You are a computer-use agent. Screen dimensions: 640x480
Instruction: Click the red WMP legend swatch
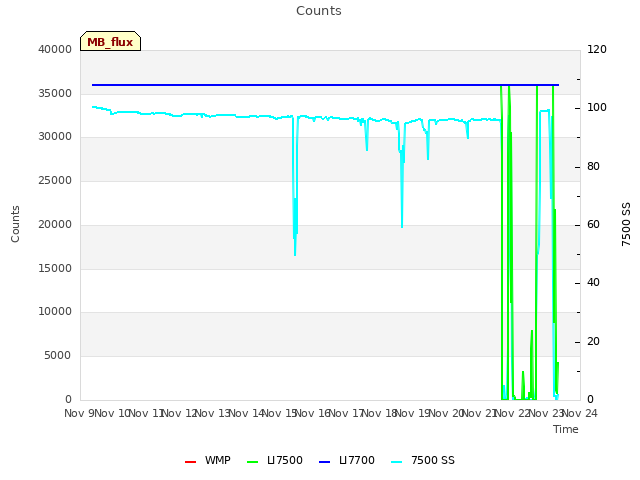[x=190, y=462]
